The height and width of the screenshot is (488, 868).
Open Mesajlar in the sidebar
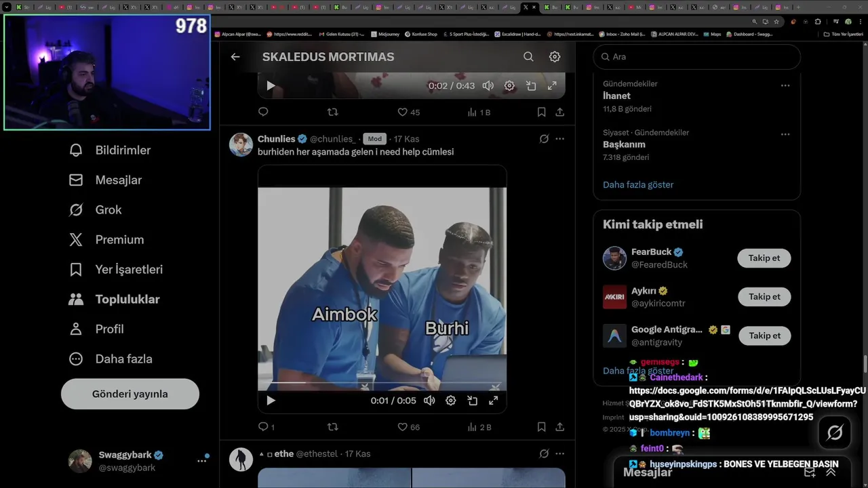(x=105, y=180)
